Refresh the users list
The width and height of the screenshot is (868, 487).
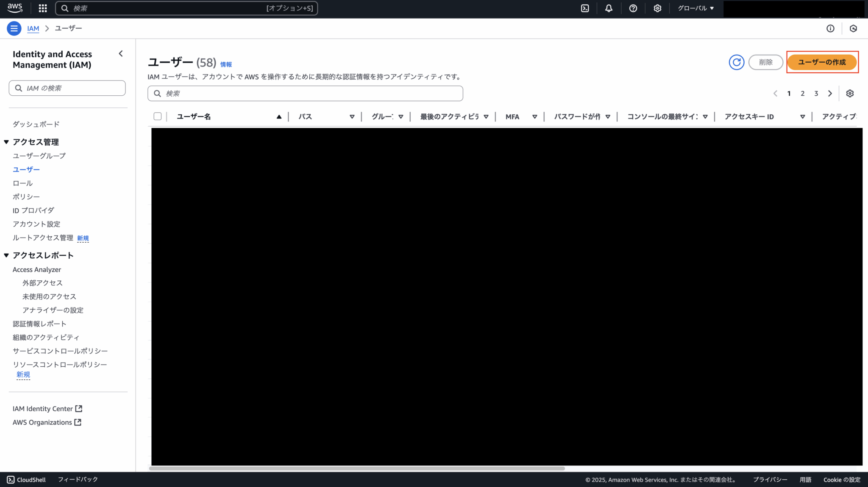(737, 62)
